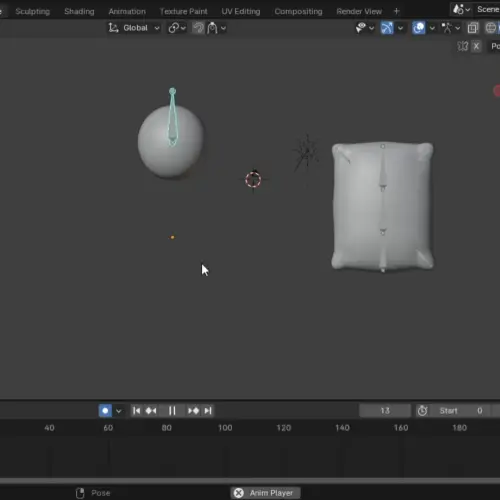500x500 pixels.
Task: Select the pillow mesh object
Action: pos(383,206)
